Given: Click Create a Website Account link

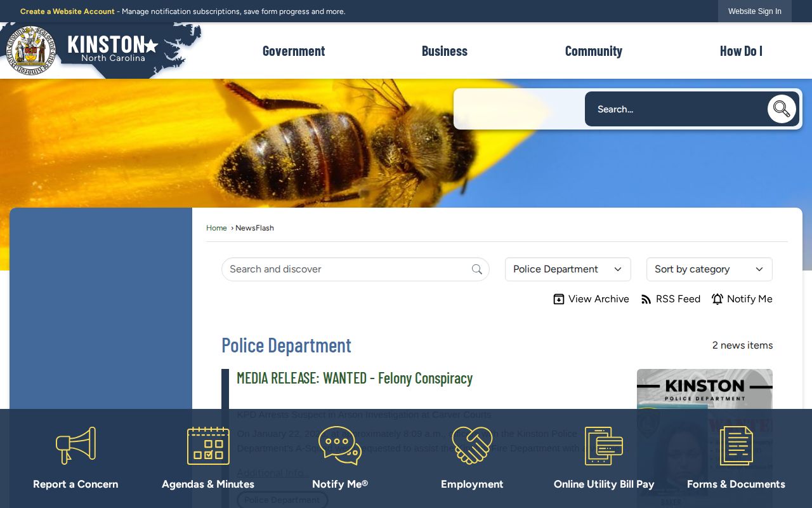Looking at the screenshot, I should (67, 11).
